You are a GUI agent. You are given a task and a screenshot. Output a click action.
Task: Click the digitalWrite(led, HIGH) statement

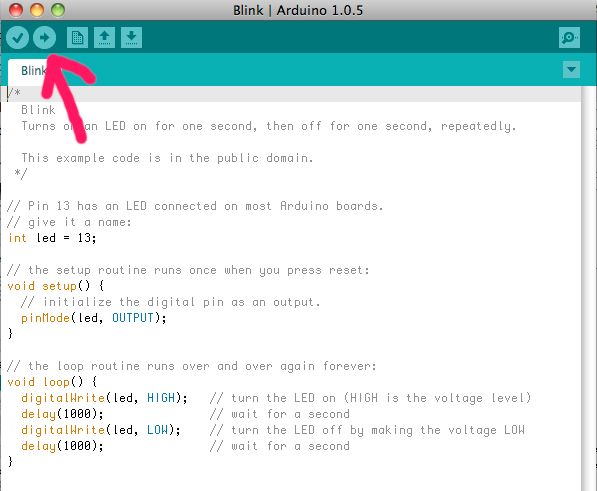[x=104, y=398]
